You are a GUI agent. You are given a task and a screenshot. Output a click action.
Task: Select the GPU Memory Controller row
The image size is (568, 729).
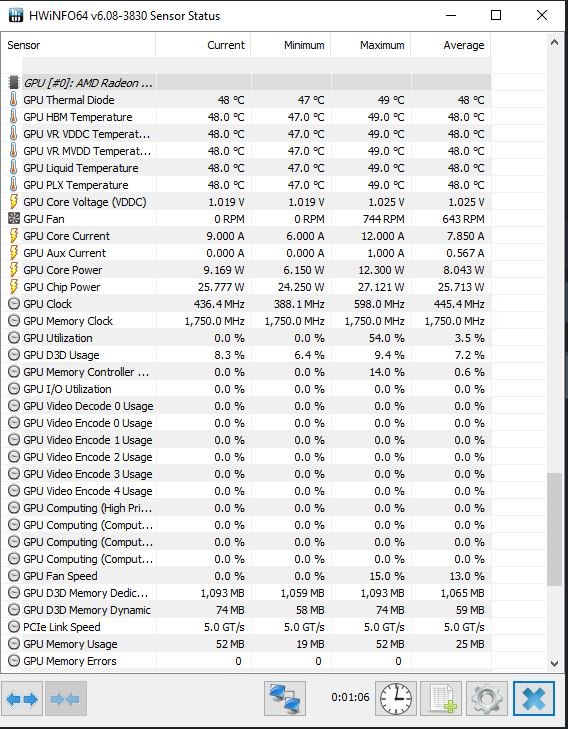tap(246, 372)
